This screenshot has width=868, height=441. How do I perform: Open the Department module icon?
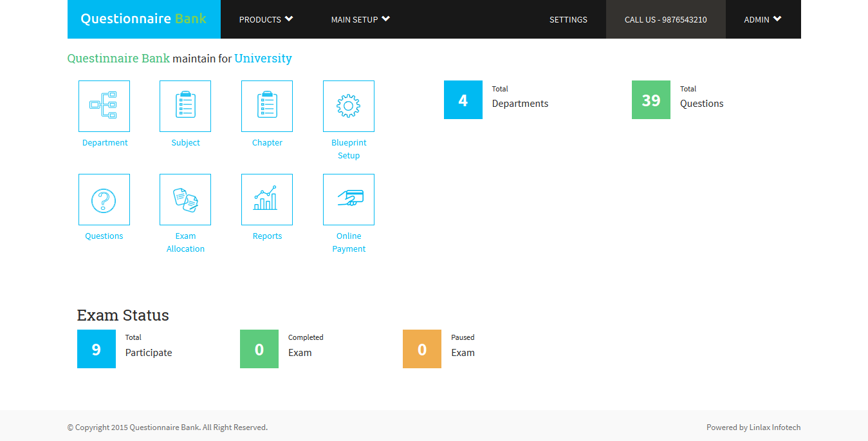(104, 106)
